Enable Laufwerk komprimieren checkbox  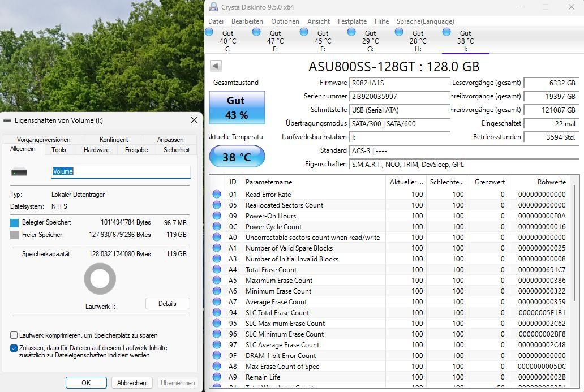coord(14,335)
